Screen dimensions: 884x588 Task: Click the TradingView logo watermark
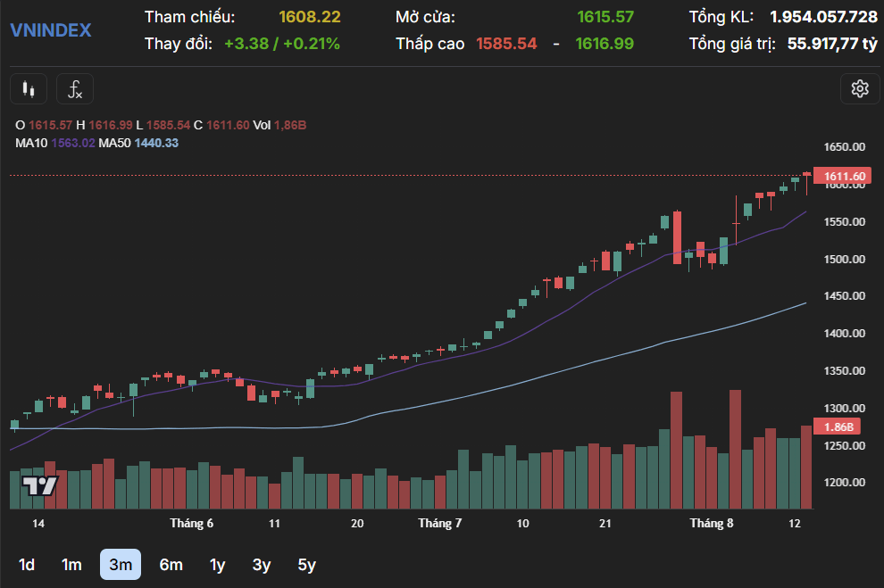coord(39,485)
